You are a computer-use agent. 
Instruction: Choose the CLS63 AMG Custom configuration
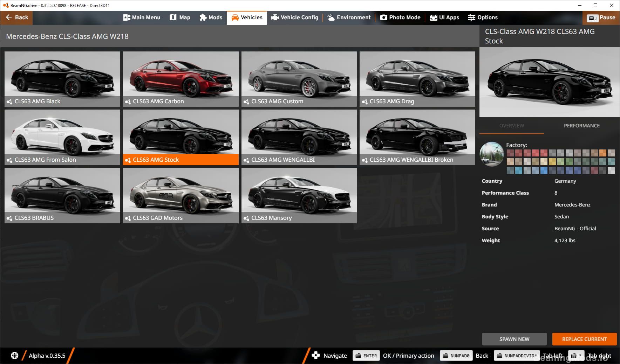[299, 79]
